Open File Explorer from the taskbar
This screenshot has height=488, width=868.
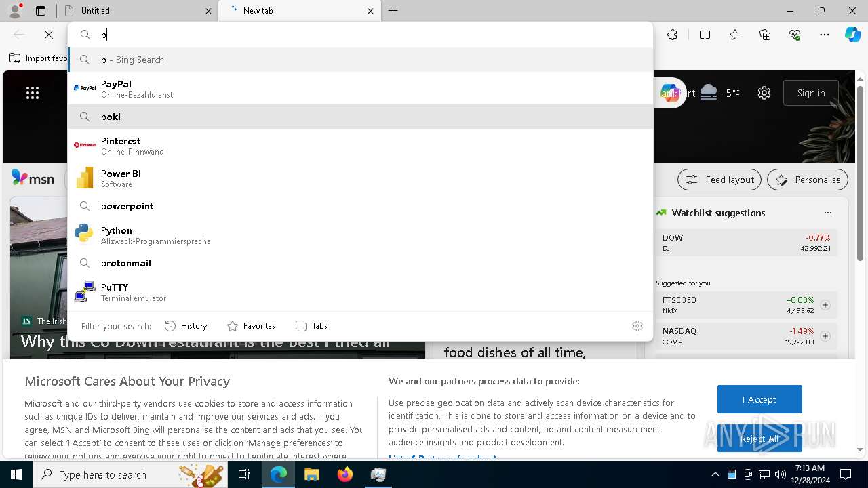coord(311,474)
